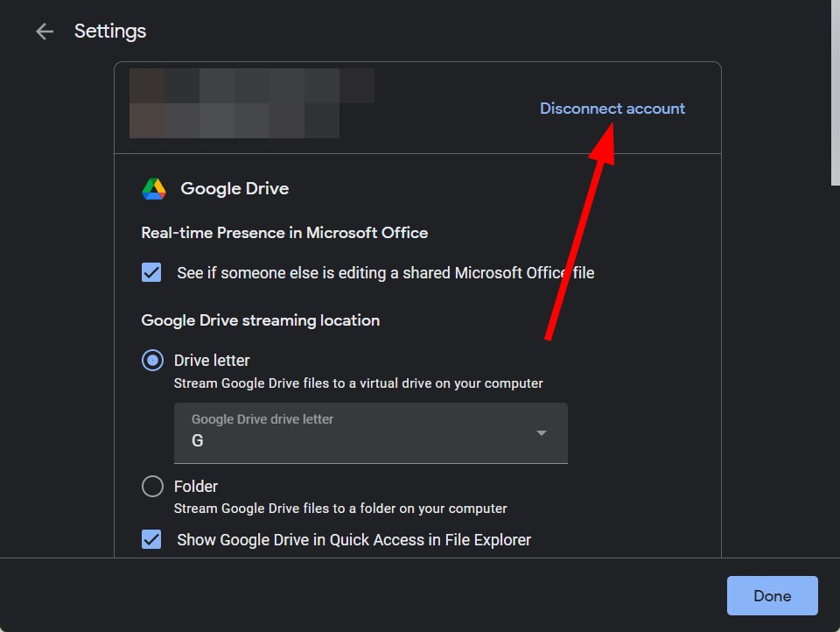Click the Google Drive logo icon
Viewport: 840px width, 632px height.
click(x=153, y=188)
